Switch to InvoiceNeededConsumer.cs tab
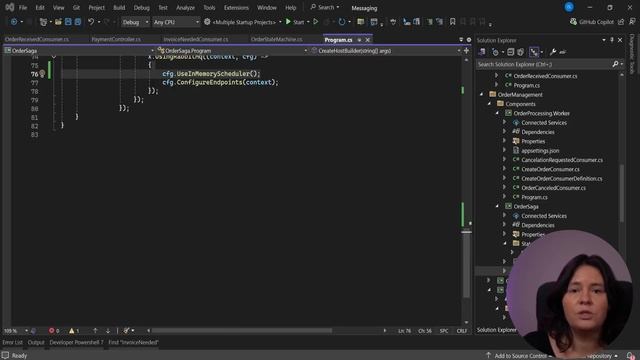 196,39
